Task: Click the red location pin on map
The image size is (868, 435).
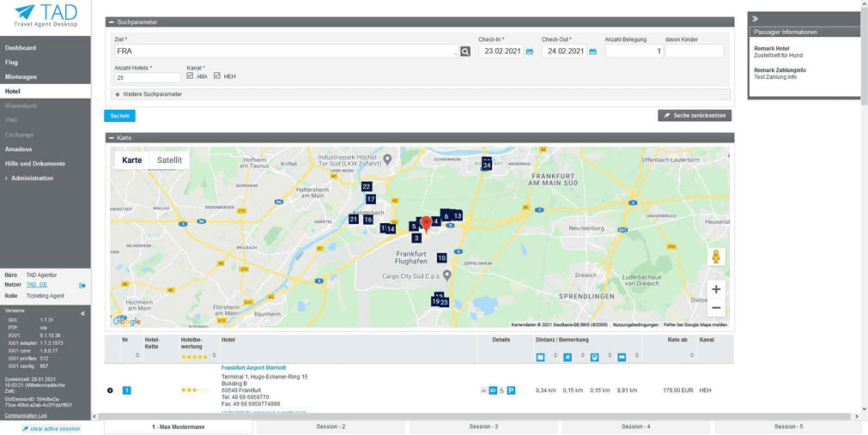Action: click(x=426, y=225)
